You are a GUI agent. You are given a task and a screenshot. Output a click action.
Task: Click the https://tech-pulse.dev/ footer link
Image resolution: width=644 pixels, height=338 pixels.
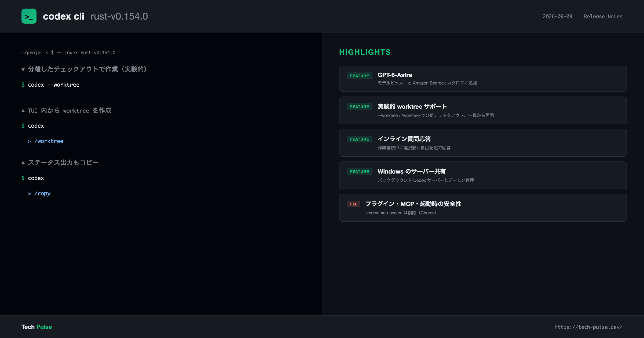pyautogui.click(x=588, y=327)
